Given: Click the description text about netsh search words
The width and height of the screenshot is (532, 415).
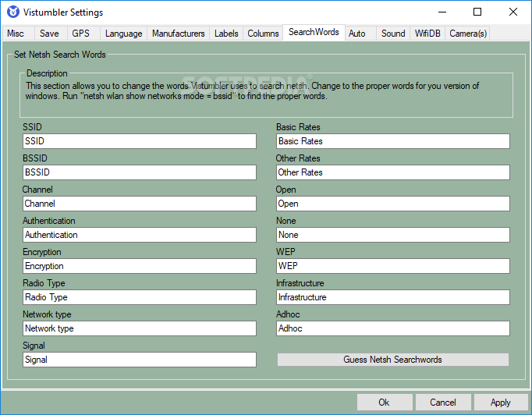Looking at the screenshot, I should (253, 91).
